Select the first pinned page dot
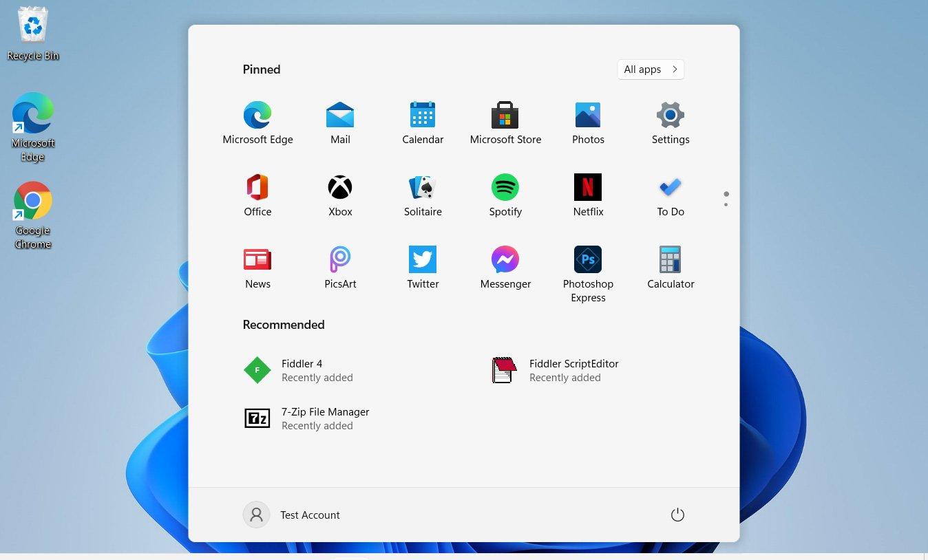The width and height of the screenshot is (928, 560). pyautogui.click(x=726, y=194)
